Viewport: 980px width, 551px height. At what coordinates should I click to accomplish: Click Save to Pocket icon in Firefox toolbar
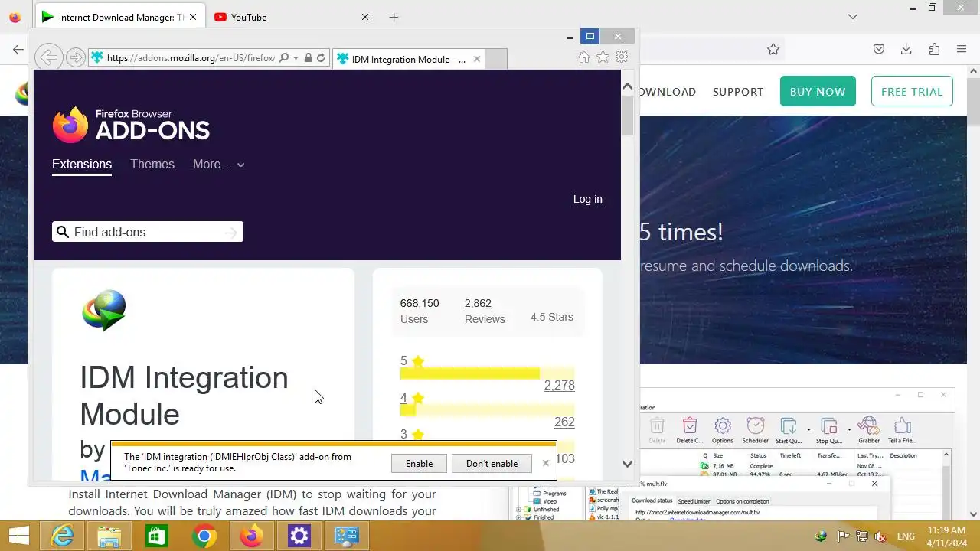(x=879, y=50)
